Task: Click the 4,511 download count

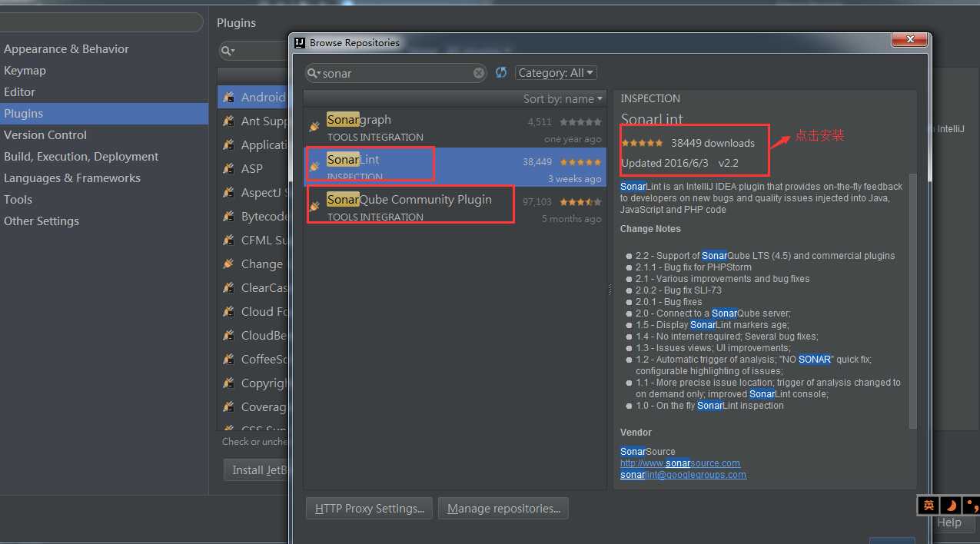Action: 540,122
